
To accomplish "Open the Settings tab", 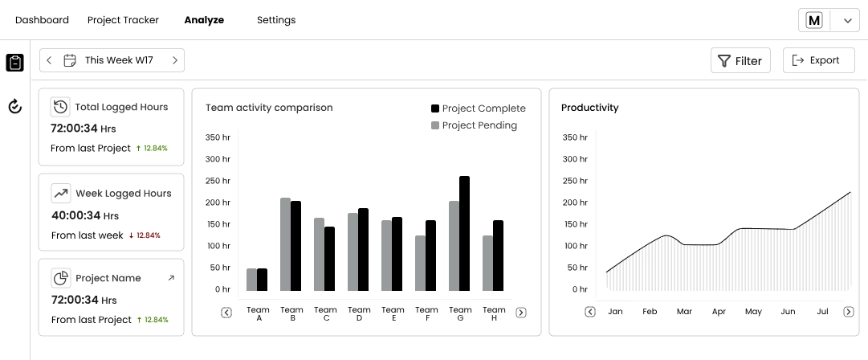I will 276,20.
